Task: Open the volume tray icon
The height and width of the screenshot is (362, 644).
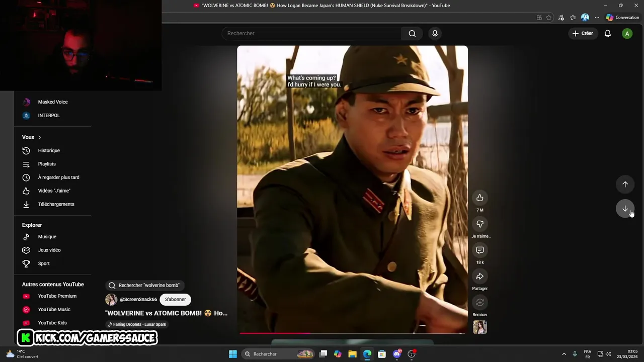Action: 608,354
